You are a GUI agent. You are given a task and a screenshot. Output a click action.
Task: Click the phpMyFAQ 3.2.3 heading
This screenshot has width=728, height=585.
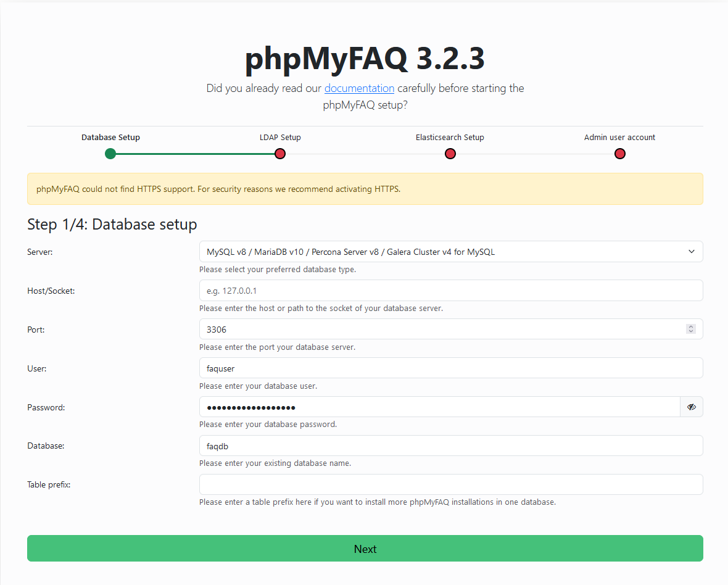(365, 59)
